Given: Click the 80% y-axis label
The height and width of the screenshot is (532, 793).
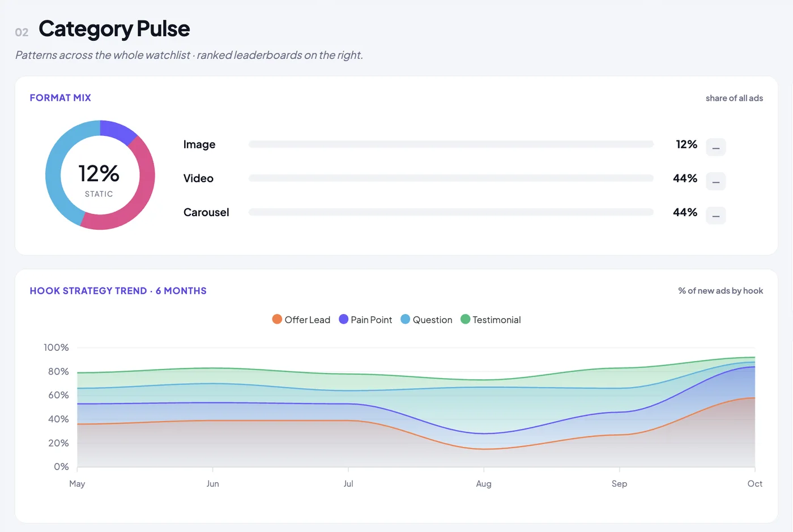Looking at the screenshot, I should click(58, 371).
